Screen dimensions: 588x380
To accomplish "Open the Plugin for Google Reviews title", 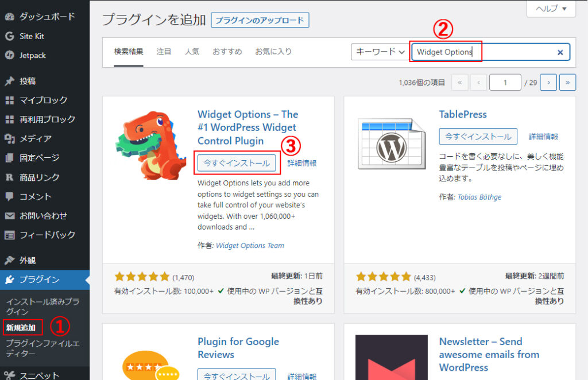I will 238,348.
